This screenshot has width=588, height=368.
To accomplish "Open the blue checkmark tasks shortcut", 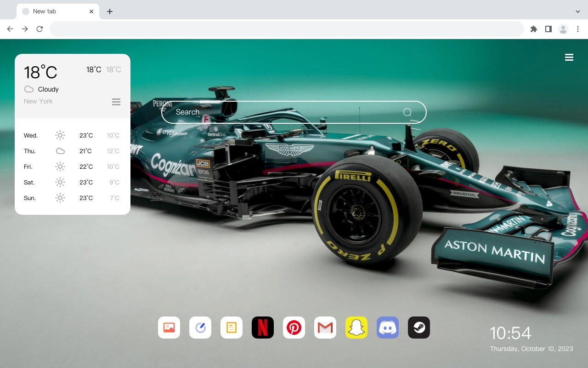I will point(200,328).
